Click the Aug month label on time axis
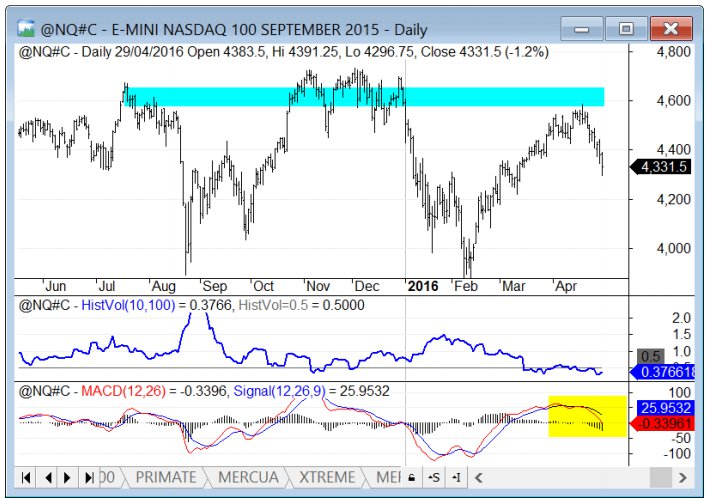The height and width of the screenshot is (501, 709). [x=163, y=286]
